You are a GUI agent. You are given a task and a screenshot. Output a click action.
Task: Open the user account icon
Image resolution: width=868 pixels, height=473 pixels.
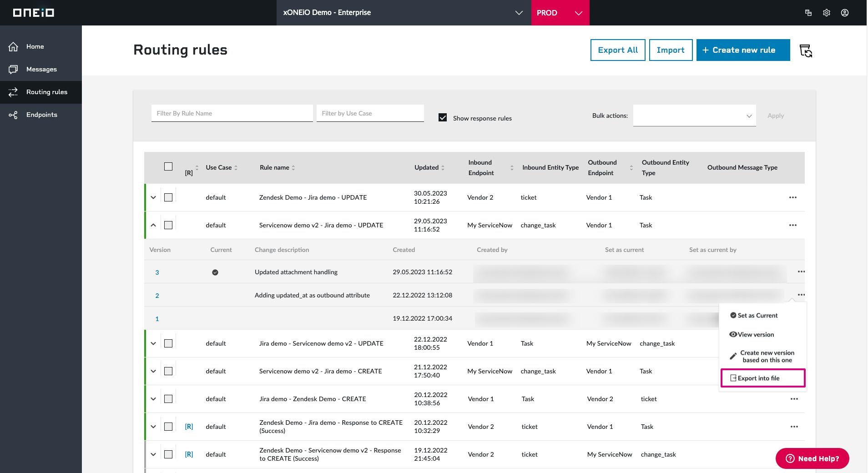click(x=844, y=12)
